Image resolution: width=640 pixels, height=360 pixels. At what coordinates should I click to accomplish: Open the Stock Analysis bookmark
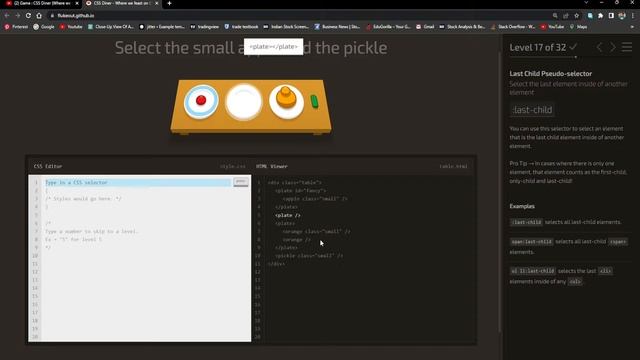click(x=462, y=27)
